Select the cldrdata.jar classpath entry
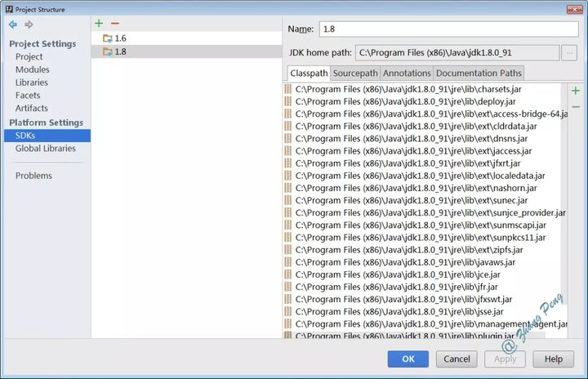588x379 pixels. click(x=416, y=127)
